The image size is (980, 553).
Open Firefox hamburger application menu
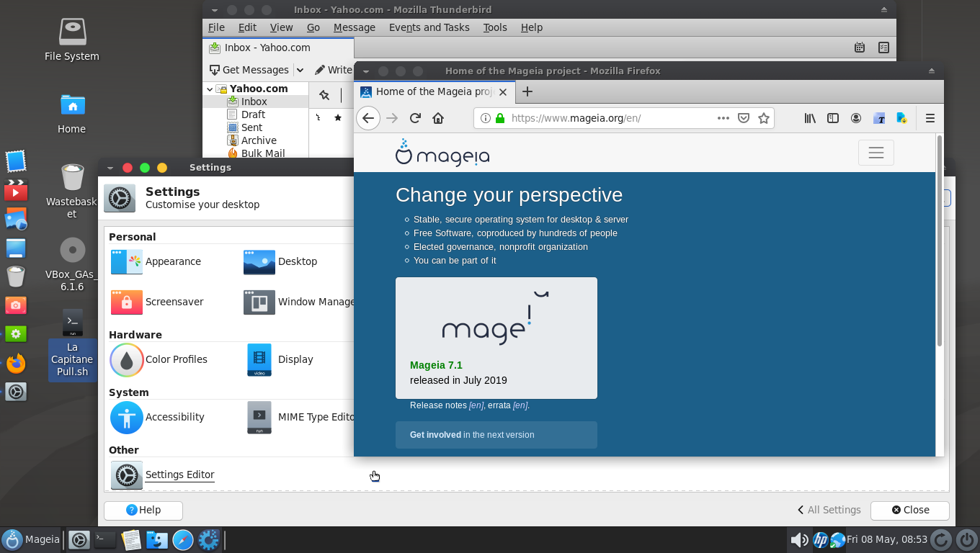(x=930, y=118)
